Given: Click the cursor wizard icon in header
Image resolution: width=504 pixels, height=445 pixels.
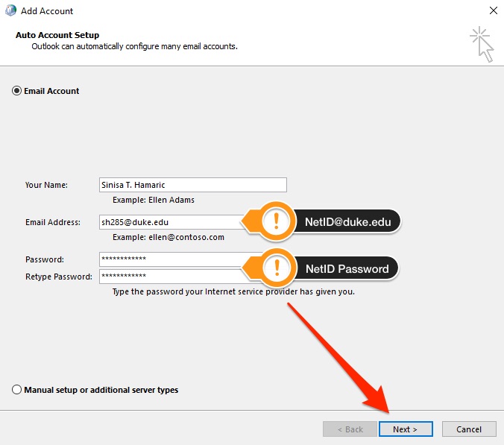Looking at the screenshot, I should coord(482,44).
